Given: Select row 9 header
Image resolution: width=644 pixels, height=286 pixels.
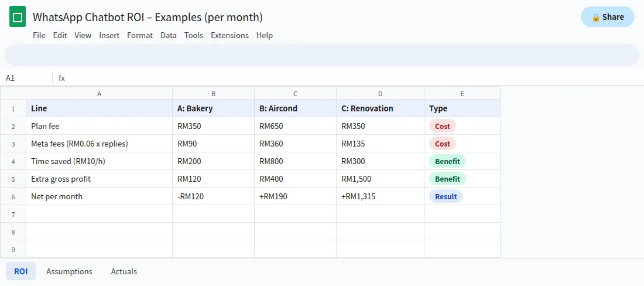Looking at the screenshot, I should (13, 249).
